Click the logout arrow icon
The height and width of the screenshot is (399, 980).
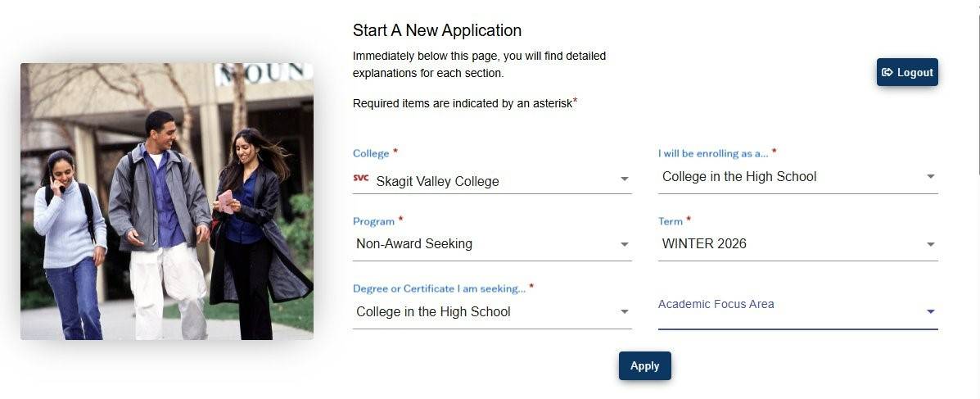point(887,72)
